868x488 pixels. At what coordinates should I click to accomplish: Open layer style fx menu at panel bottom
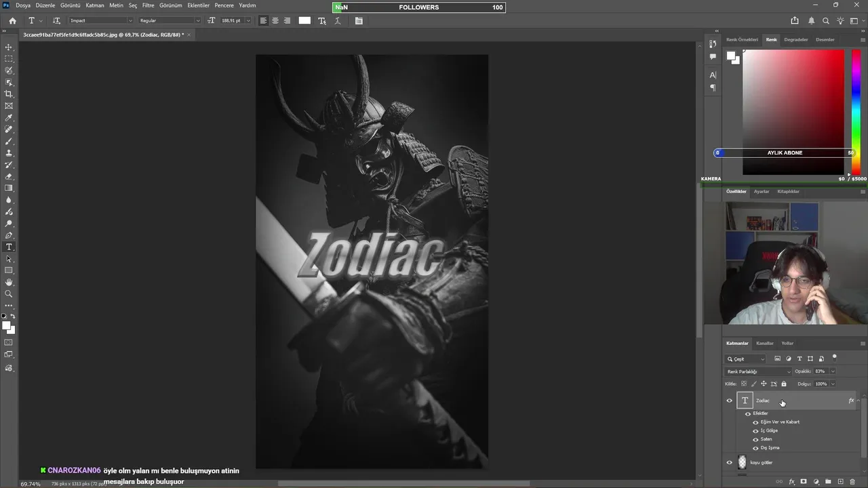point(791,482)
